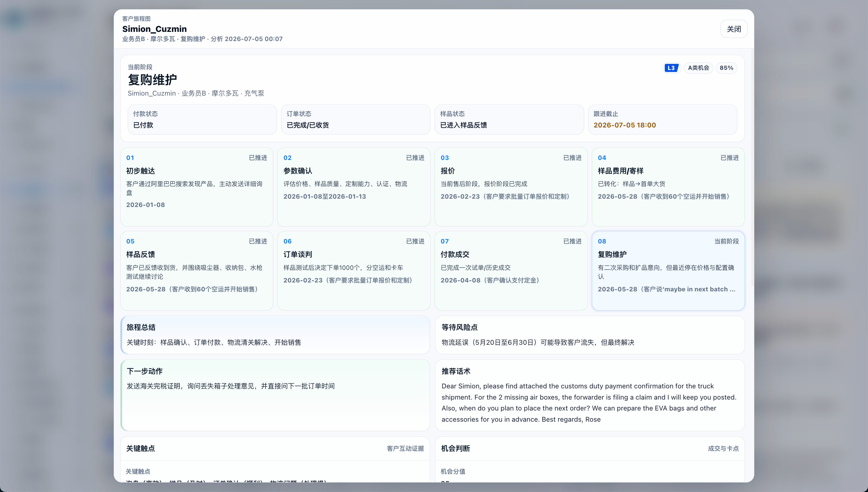Select stage card 06 订单谈判
Screen dimensions: 868x492
click(x=354, y=271)
